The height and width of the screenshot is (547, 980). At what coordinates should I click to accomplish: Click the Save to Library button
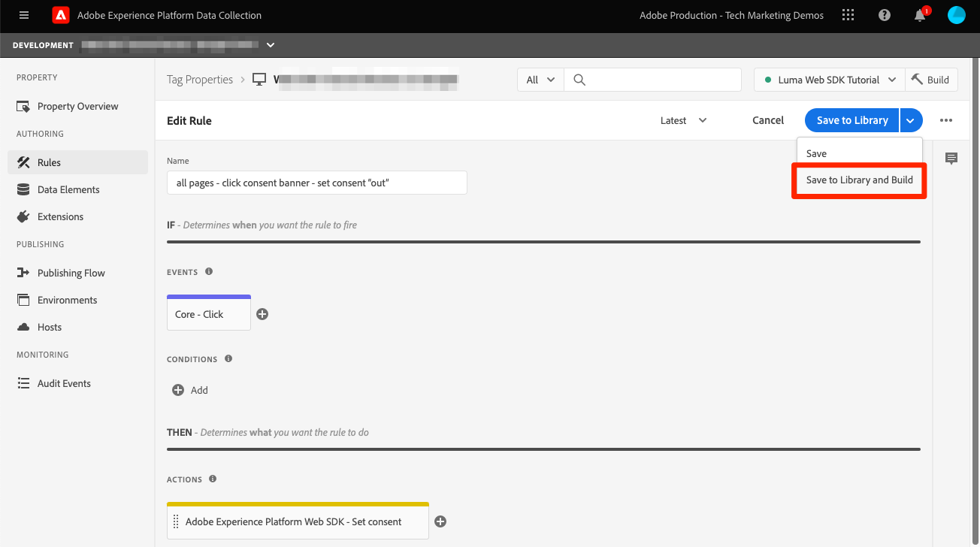852,120
